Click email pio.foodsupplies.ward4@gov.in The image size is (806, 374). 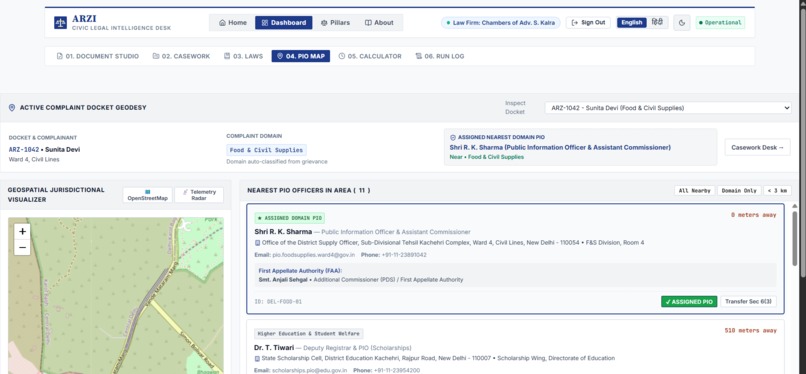tap(314, 255)
